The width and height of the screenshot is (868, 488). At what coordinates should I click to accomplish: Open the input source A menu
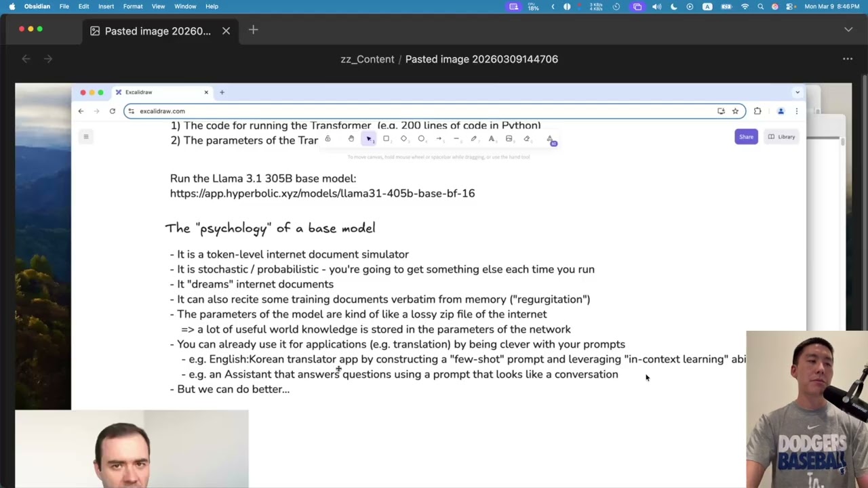707,6
